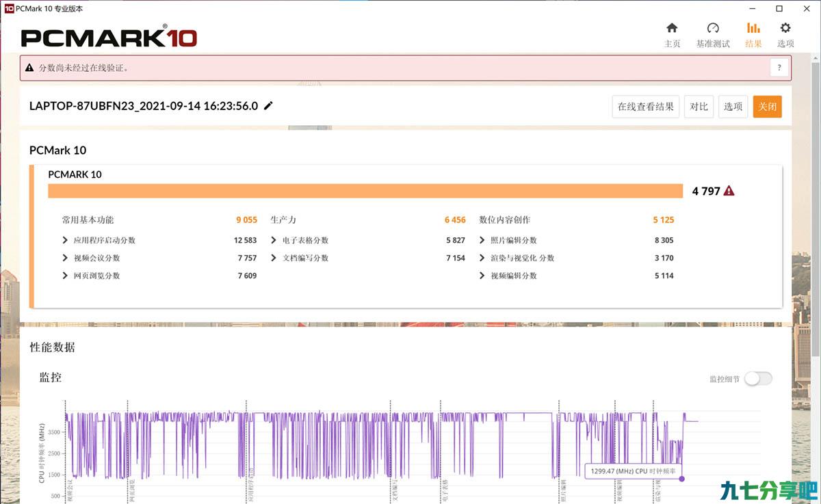The image size is (821, 504).
Task: Open the 基准测试 benchmark gauge icon
Action: point(713,28)
